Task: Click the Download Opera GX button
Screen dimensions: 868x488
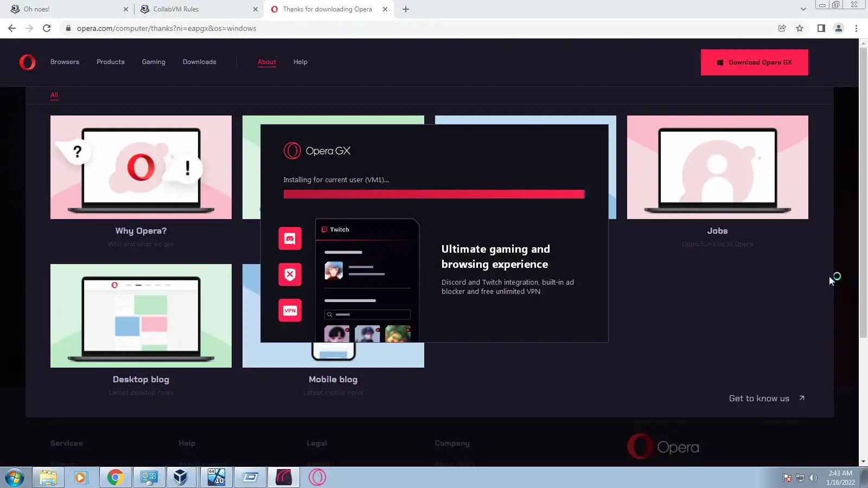Action: click(x=755, y=62)
